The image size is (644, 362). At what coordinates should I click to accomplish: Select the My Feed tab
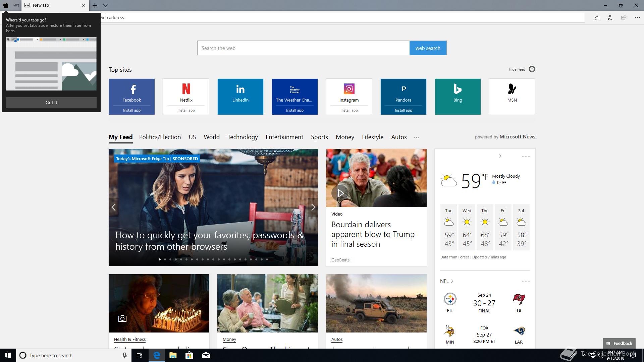tap(121, 137)
